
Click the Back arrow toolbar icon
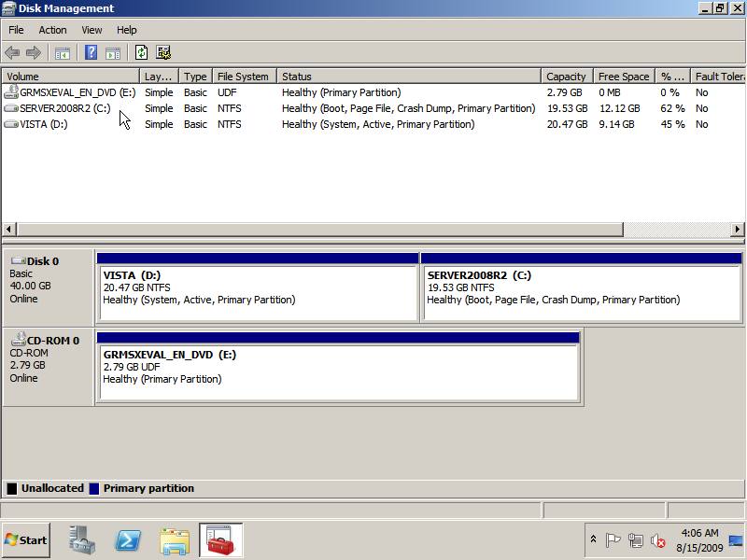[12, 52]
